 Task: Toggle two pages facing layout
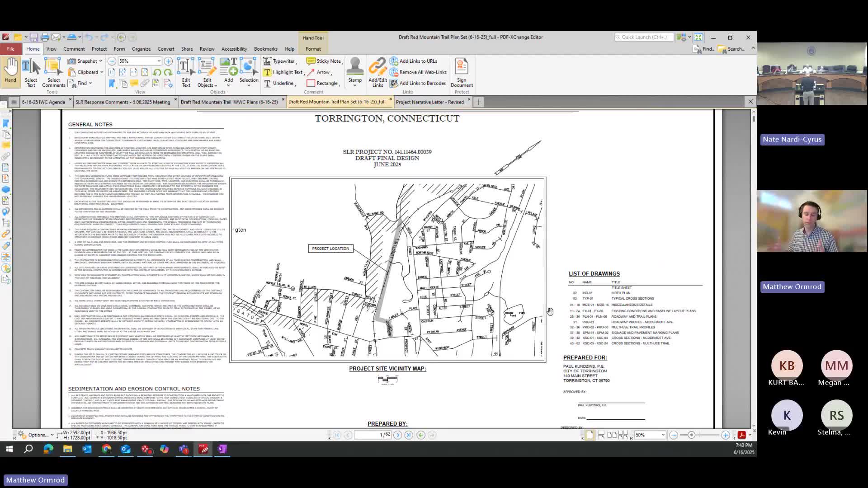(612, 435)
